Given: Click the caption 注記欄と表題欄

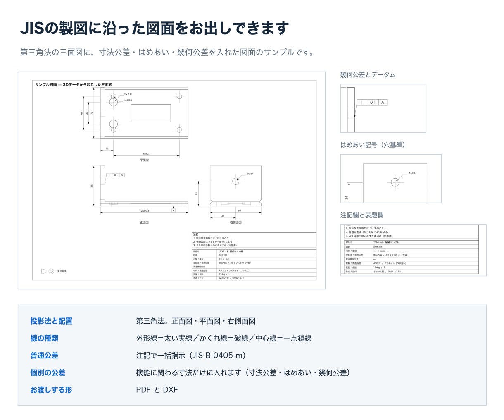Looking at the screenshot, I should click(x=362, y=215).
